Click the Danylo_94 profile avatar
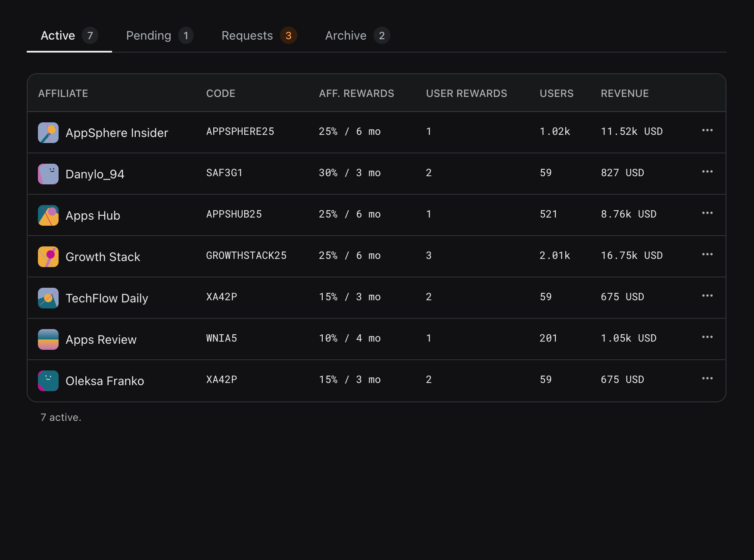The height and width of the screenshot is (560, 754). pyautogui.click(x=48, y=174)
